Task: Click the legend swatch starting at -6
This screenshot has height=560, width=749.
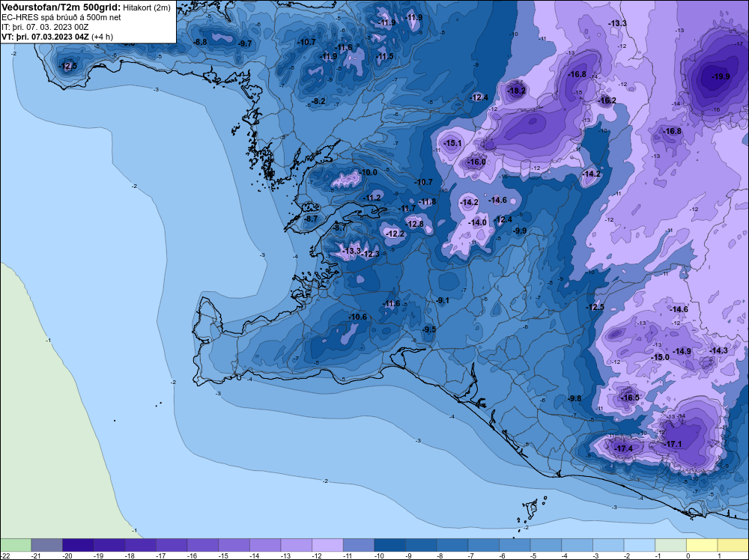Action: (x=515, y=545)
